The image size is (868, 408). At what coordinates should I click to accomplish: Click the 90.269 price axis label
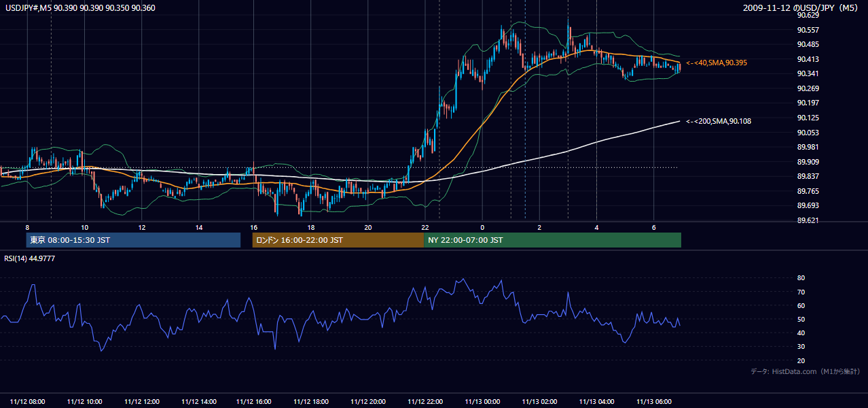coord(808,88)
